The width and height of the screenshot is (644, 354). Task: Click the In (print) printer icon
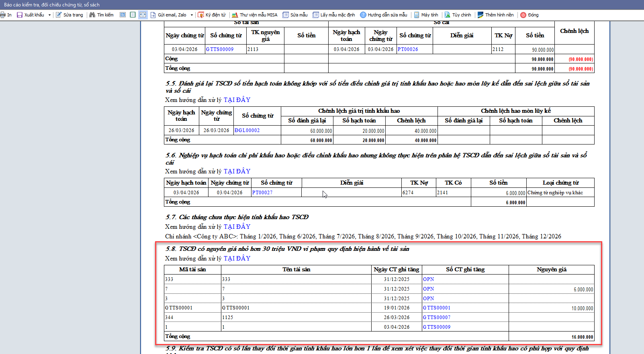coord(3,15)
